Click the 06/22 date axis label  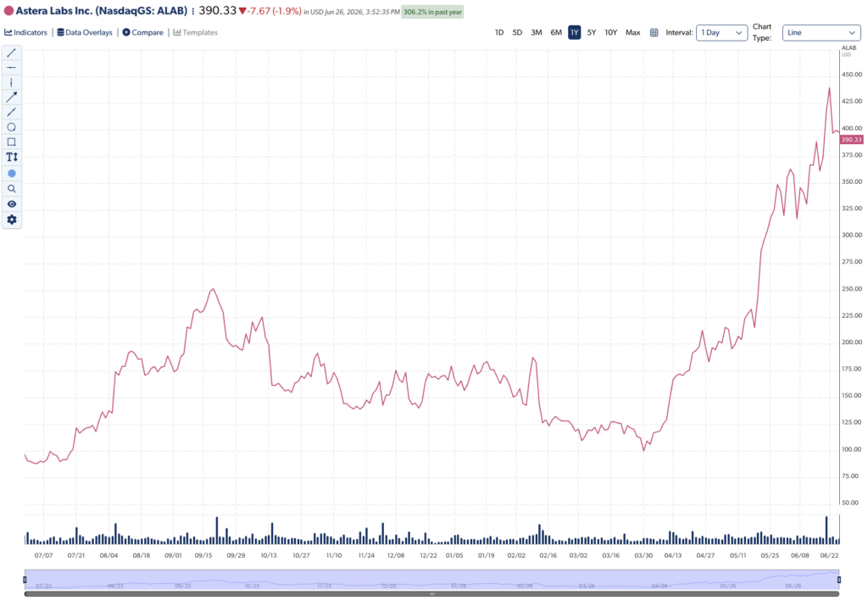point(829,555)
